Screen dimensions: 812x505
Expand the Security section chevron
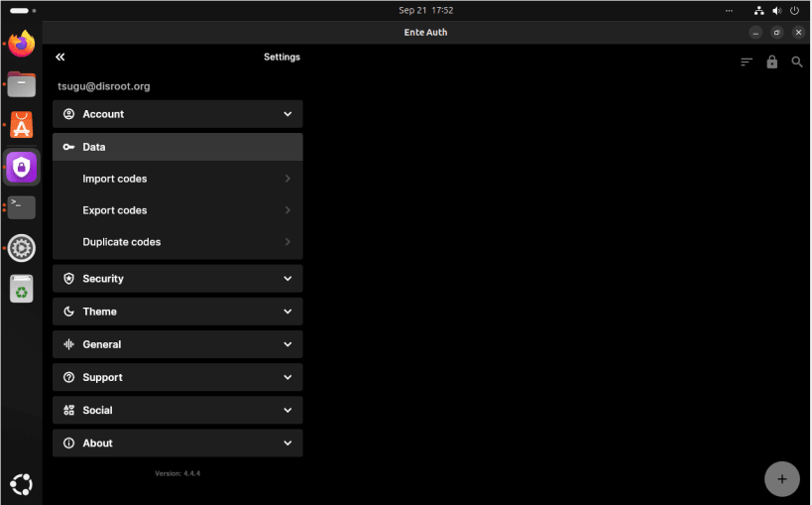click(288, 279)
